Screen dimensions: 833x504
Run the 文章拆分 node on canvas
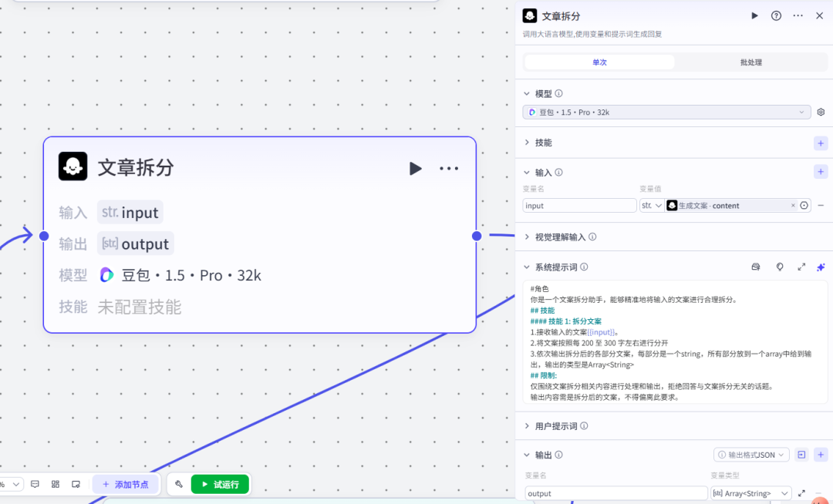pyautogui.click(x=416, y=169)
